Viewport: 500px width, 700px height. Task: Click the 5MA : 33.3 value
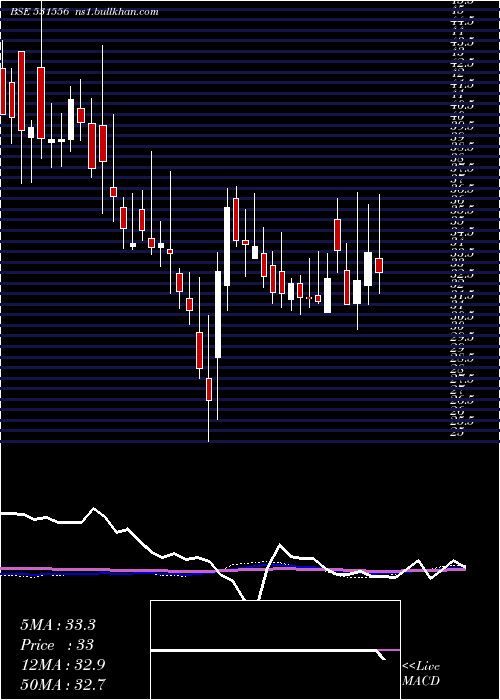(x=58, y=625)
